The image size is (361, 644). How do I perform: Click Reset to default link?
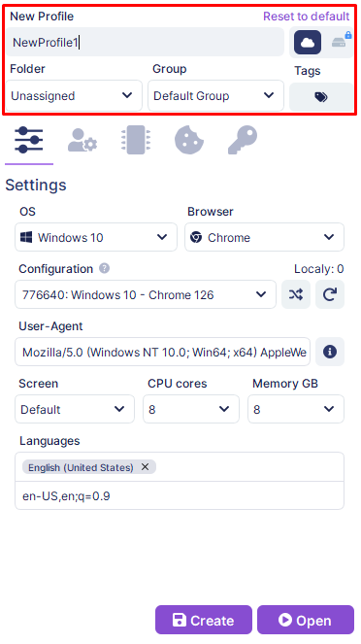(307, 17)
